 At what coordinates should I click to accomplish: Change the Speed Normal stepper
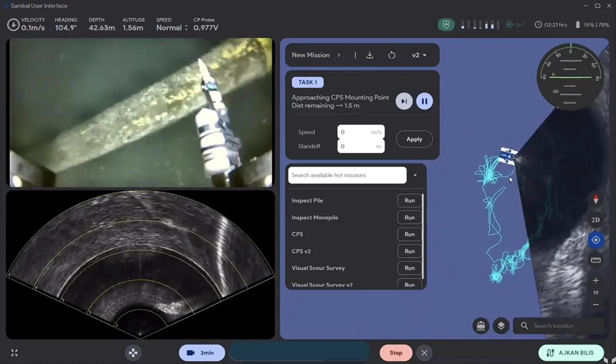[x=186, y=28]
